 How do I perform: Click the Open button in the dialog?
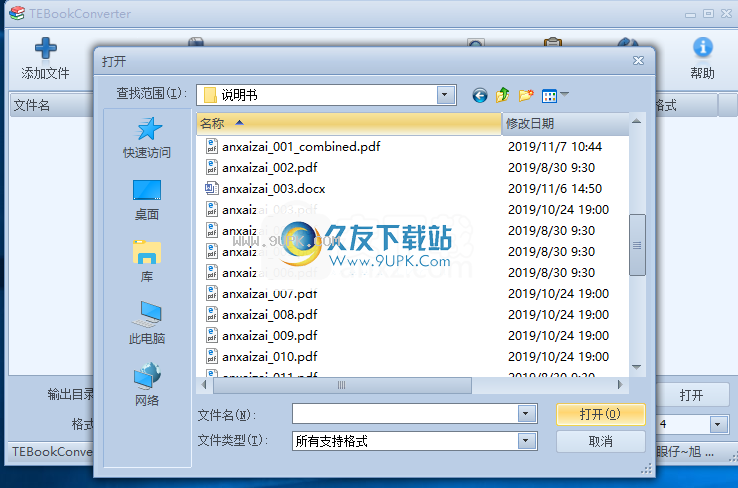[600, 414]
